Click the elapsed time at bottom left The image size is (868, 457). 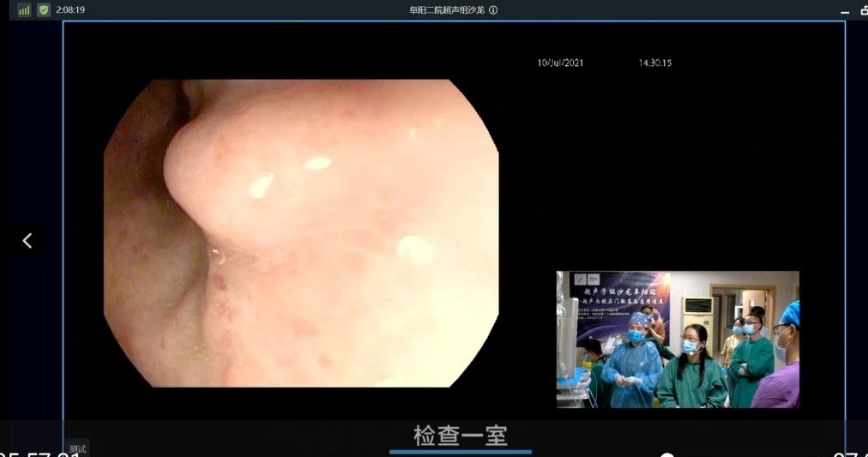pos(39,454)
